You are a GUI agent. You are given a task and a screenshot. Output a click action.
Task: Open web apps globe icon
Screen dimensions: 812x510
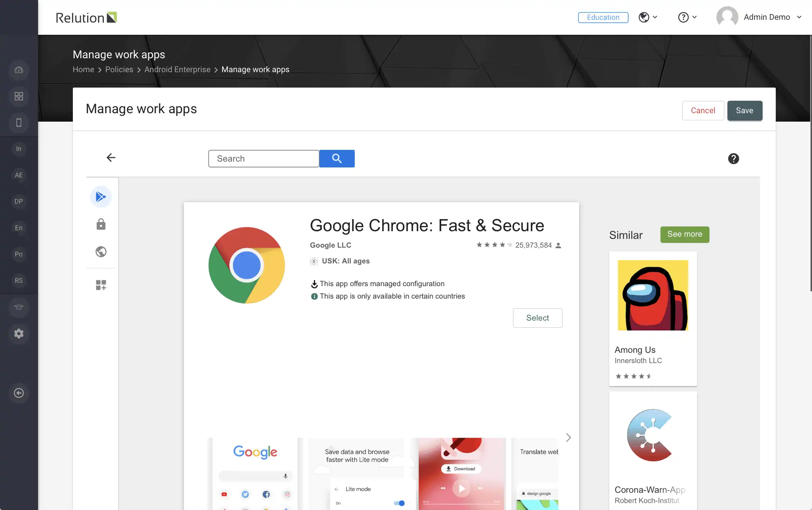[101, 252]
